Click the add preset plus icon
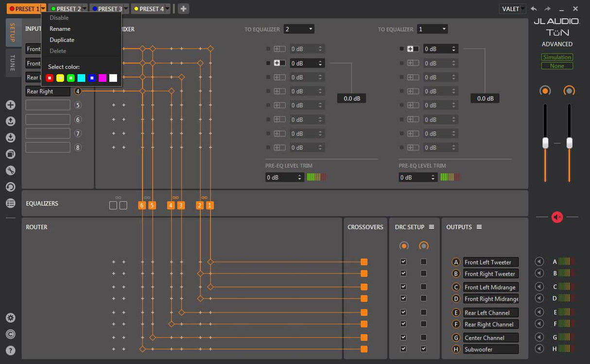 [x=183, y=9]
